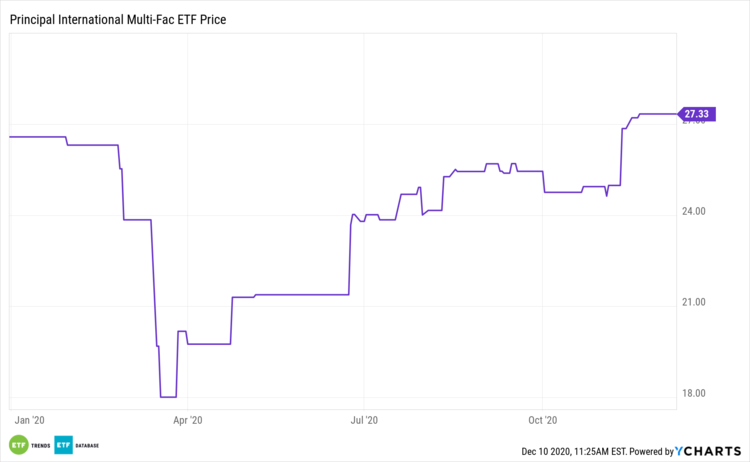750x462 pixels.
Task: Click the 24.00 price axis label
Action: click(x=694, y=211)
